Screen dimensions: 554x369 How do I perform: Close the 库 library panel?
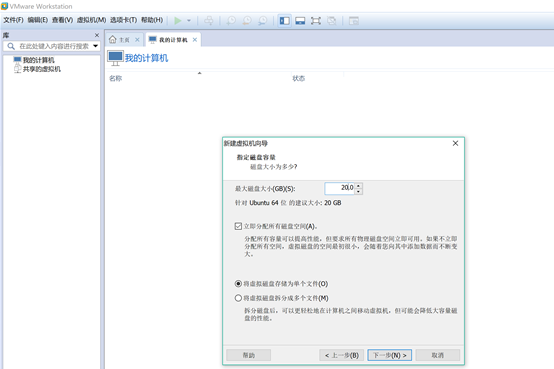coord(97,35)
